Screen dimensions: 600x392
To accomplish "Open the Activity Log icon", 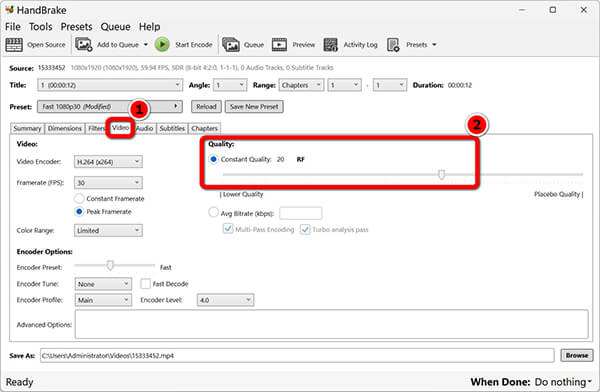I will point(331,45).
